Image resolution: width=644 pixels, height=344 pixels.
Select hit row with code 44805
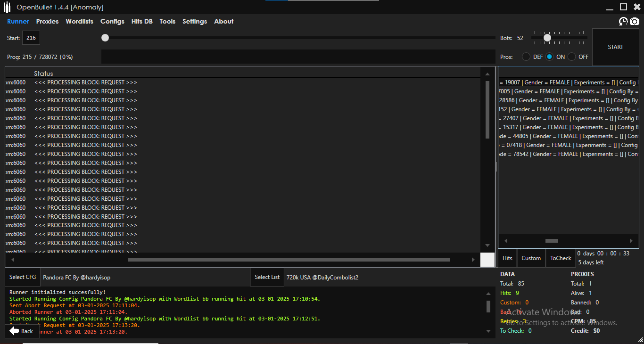pos(569,136)
